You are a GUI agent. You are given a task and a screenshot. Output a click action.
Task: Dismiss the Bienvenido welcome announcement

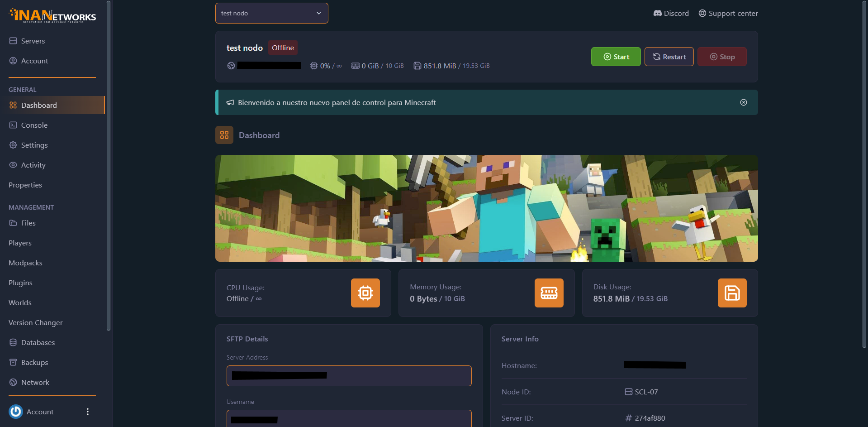[x=743, y=102]
